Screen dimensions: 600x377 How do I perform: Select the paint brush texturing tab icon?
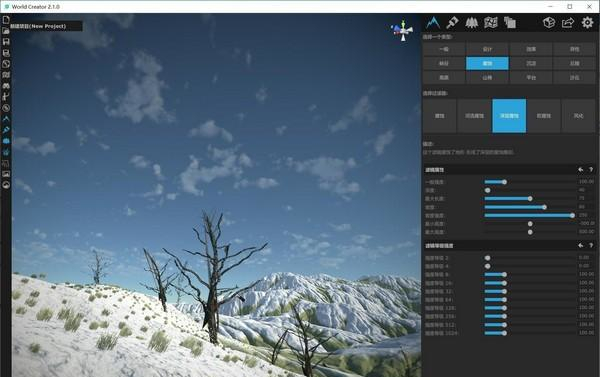452,23
